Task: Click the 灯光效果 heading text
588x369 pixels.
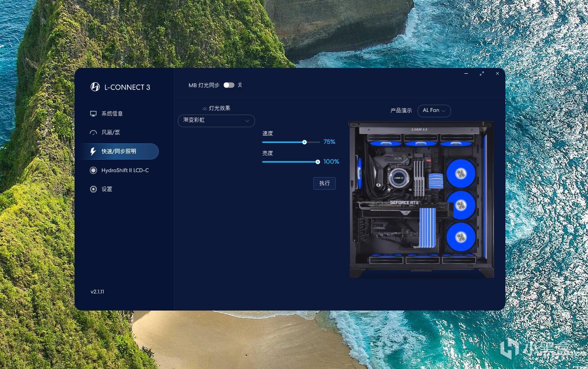Action: 220,108
